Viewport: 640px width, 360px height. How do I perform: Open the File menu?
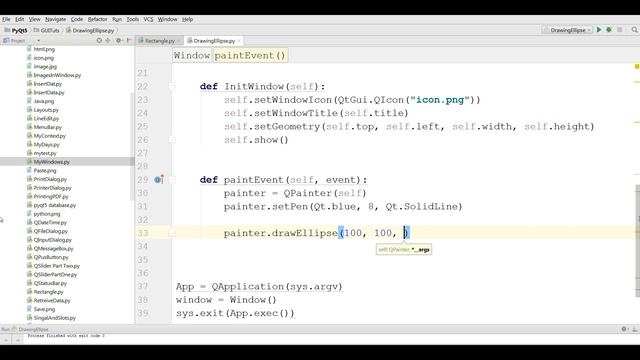click(x=6, y=19)
